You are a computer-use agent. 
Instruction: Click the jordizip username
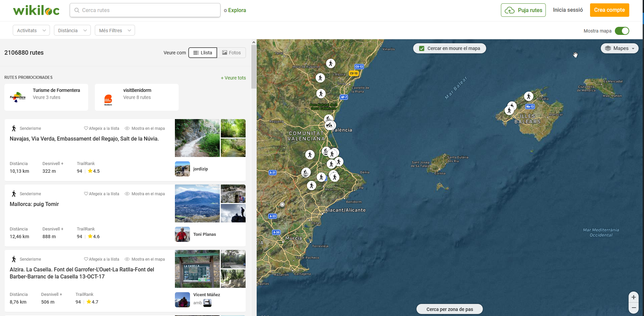coord(200,169)
